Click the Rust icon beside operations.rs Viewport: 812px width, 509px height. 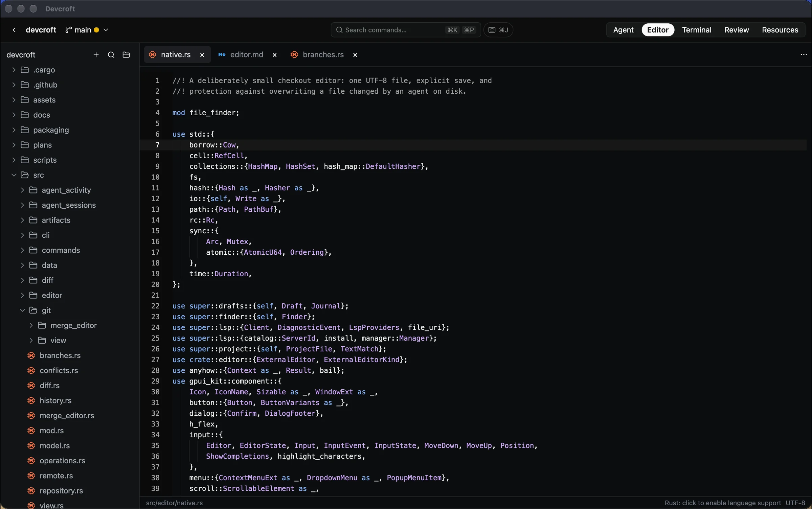tap(31, 461)
